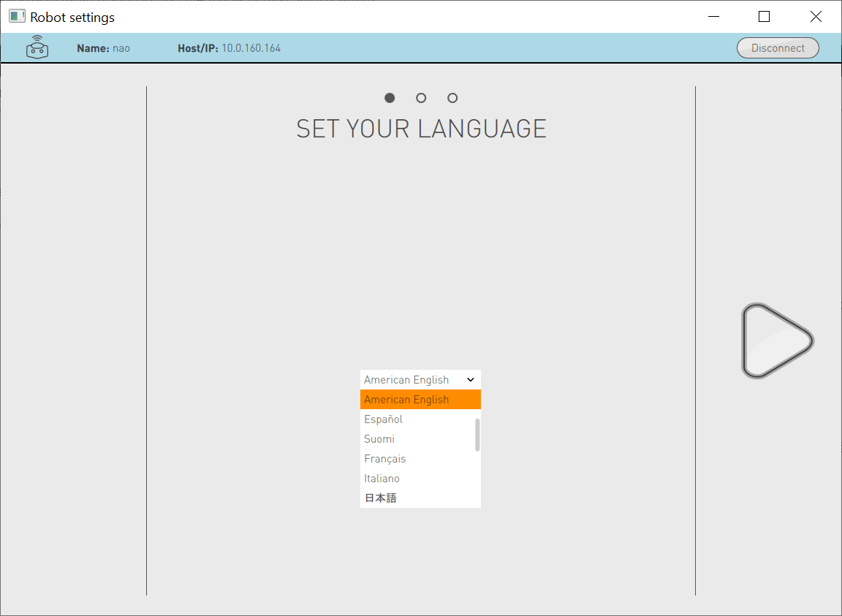Select Italiano from the dropdown list
Screen dimensions: 842x616
coord(382,479)
